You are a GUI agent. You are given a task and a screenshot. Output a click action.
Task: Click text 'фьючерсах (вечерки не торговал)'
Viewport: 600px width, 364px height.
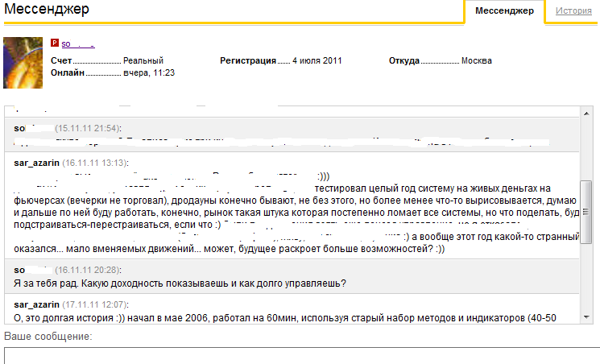point(90,201)
